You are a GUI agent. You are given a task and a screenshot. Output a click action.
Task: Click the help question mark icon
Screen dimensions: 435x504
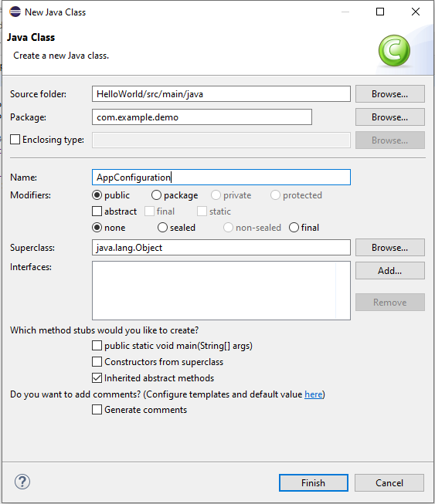tap(22, 482)
